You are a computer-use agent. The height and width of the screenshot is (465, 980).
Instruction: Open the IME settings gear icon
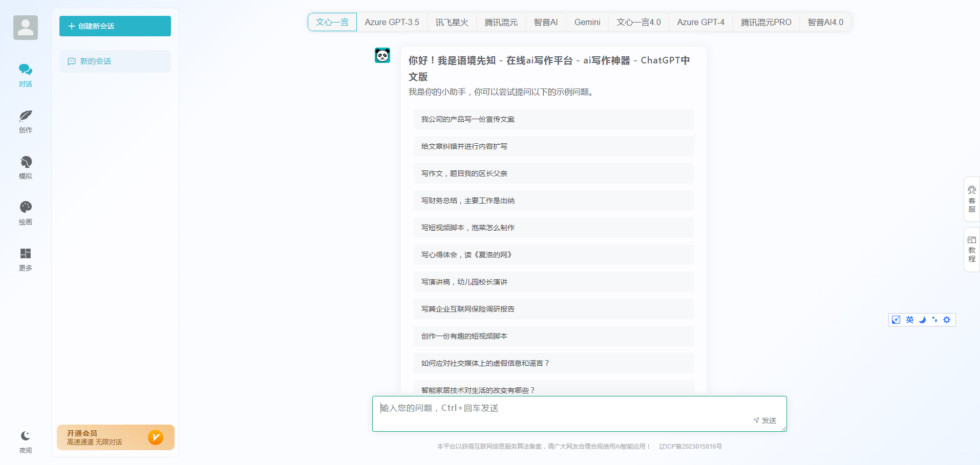[x=947, y=319]
